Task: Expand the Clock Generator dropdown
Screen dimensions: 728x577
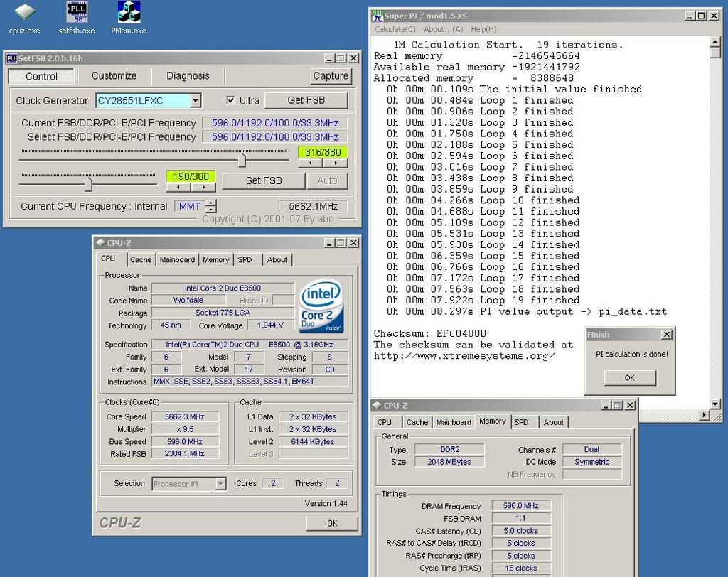Action: [196, 100]
